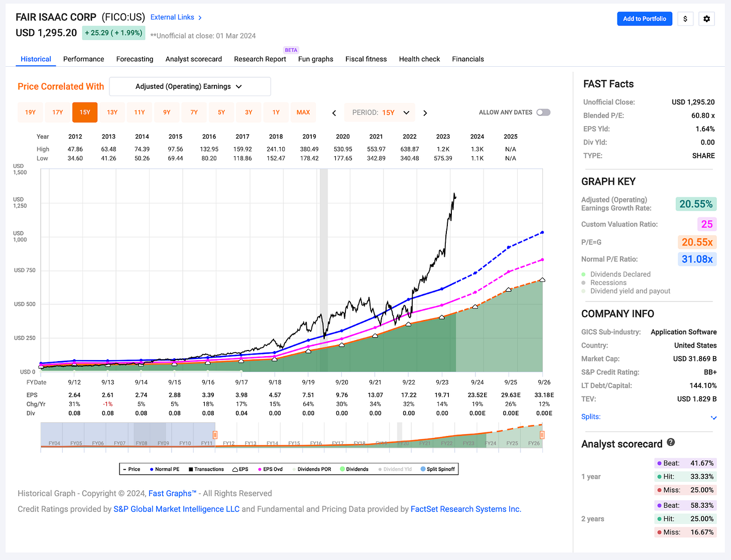This screenshot has width=731, height=560.
Task: Select the 7Y timeframe button
Action: pos(194,113)
